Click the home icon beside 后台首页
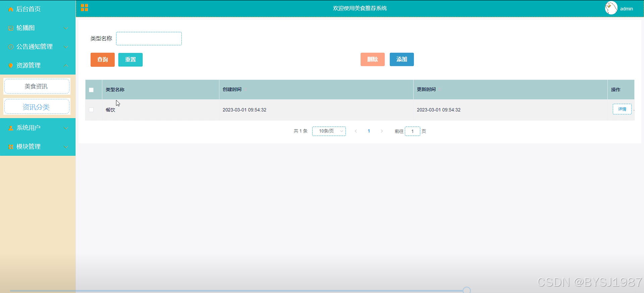 click(11, 9)
